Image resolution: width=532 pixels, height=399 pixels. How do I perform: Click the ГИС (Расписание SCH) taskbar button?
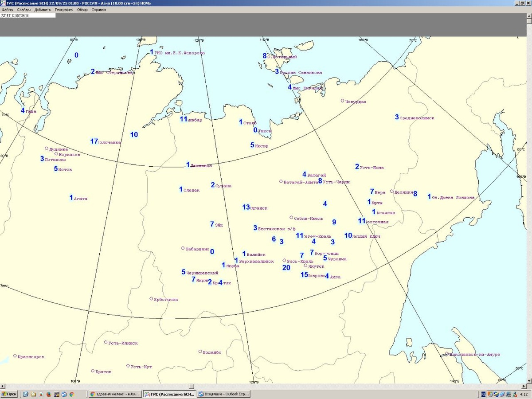click(x=169, y=394)
